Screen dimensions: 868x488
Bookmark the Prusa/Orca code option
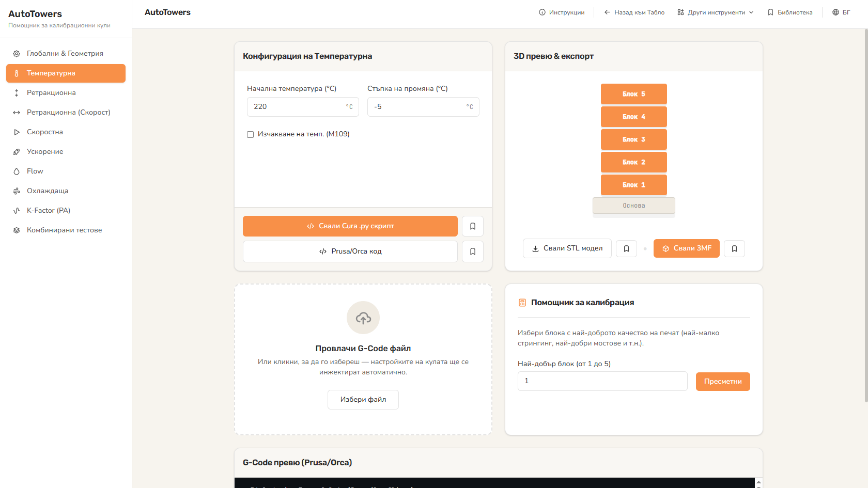click(x=472, y=251)
